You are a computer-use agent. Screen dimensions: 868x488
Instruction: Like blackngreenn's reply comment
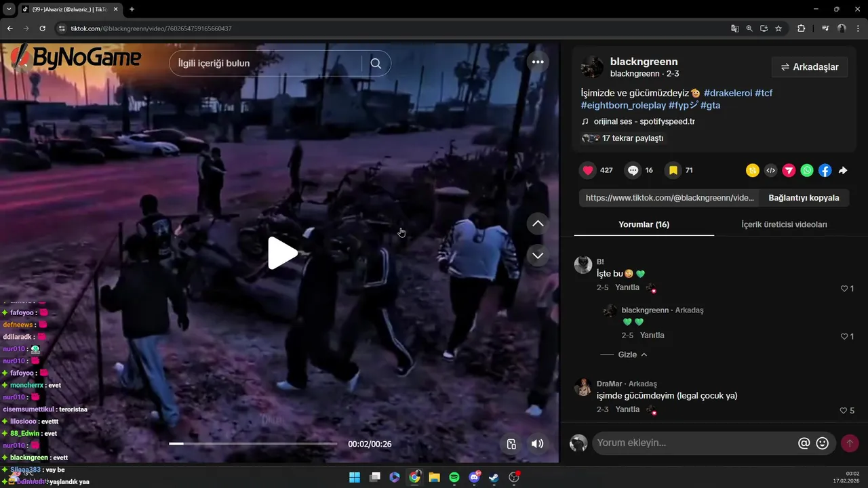(844, 336)
